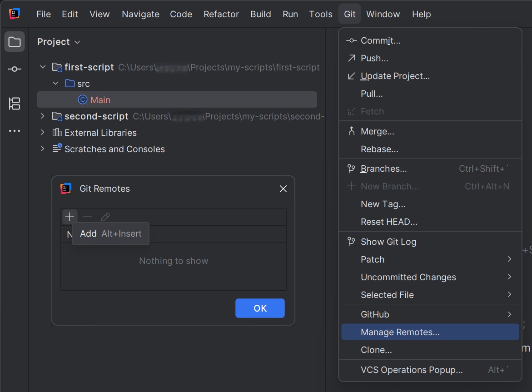Click the src folder icon
This screenshot has height=392, width=532.
pyautogui.click(x=70, y=84)
